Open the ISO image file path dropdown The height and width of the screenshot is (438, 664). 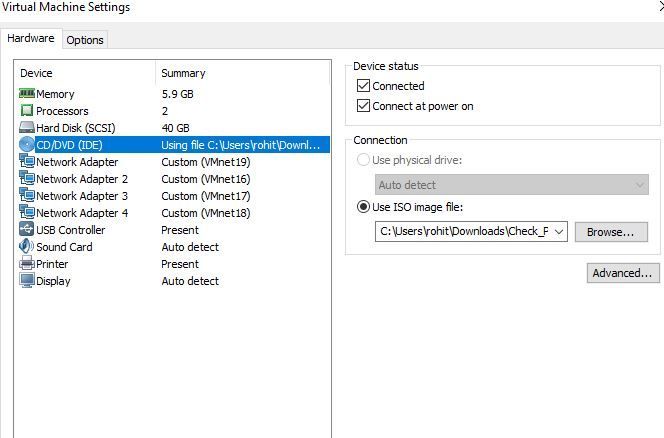(x=558, y=232)
